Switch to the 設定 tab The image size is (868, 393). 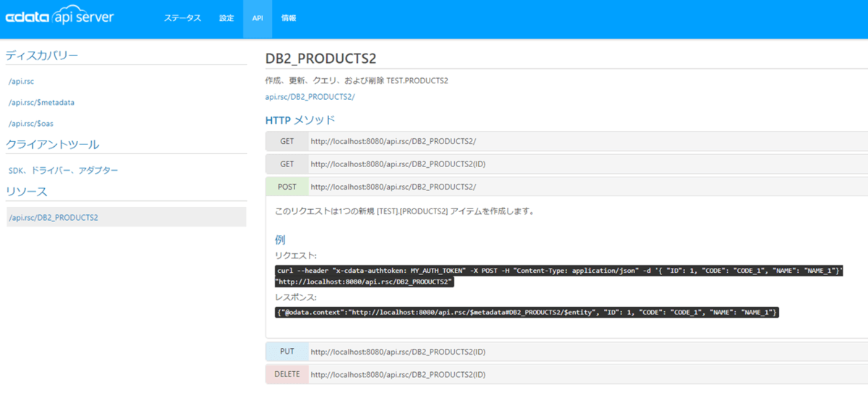point(226,18)
